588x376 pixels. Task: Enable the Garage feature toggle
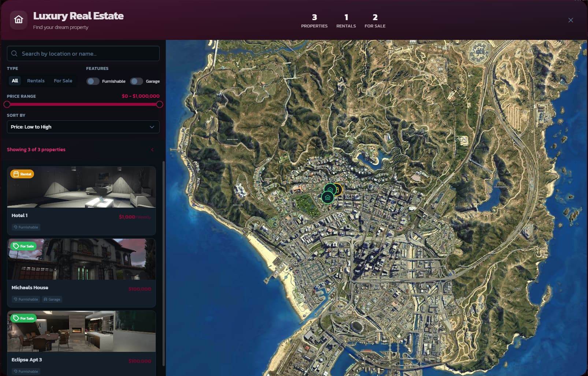pos(137,81)
